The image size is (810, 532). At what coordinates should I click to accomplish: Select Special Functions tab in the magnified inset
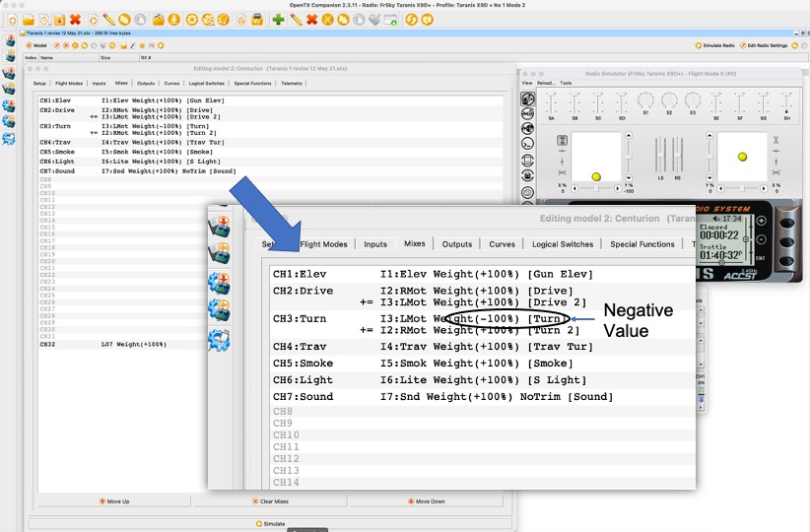click(642, 244)
